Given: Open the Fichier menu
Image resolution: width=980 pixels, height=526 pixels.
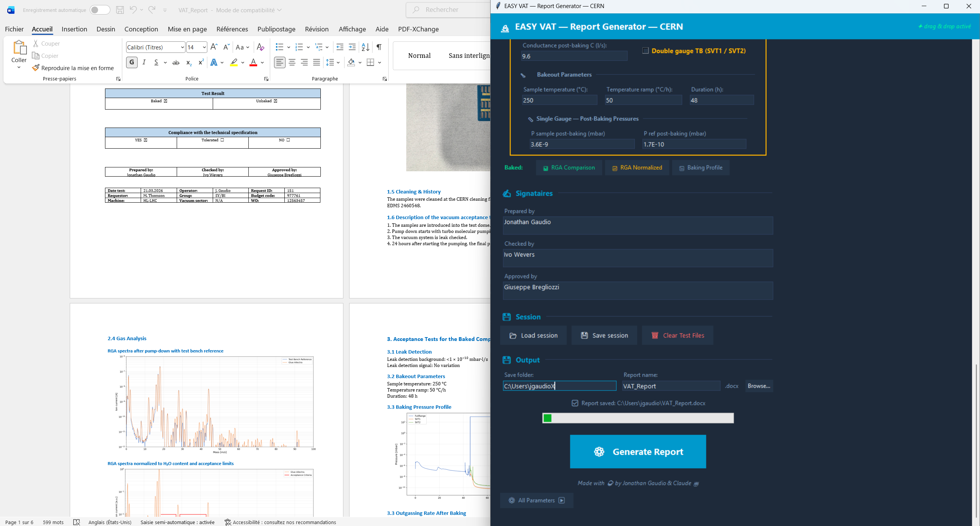Looking at the screenshot, I should (14, 29).
